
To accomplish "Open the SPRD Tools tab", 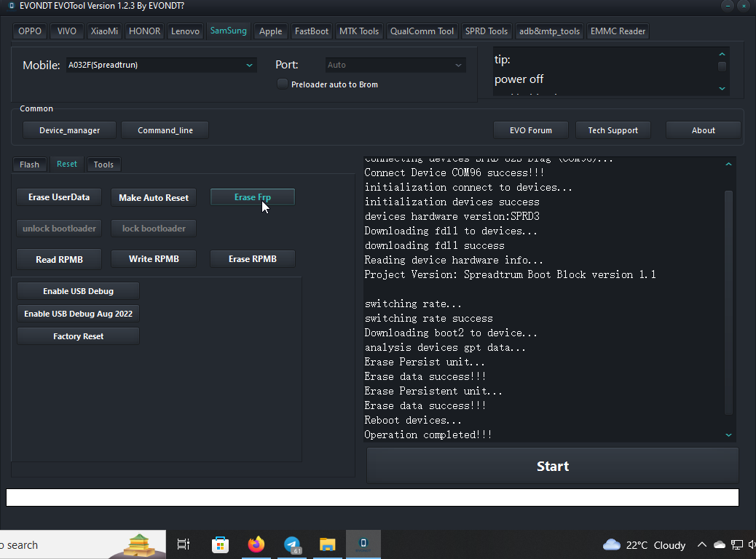I will pyautogui.click(x=487, y=31).
